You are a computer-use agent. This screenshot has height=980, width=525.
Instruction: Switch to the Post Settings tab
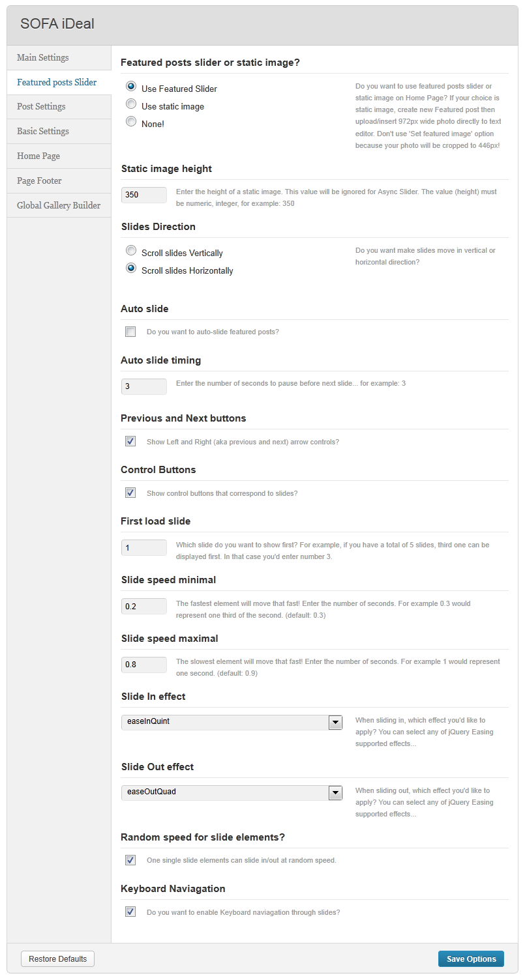[59, 107]
